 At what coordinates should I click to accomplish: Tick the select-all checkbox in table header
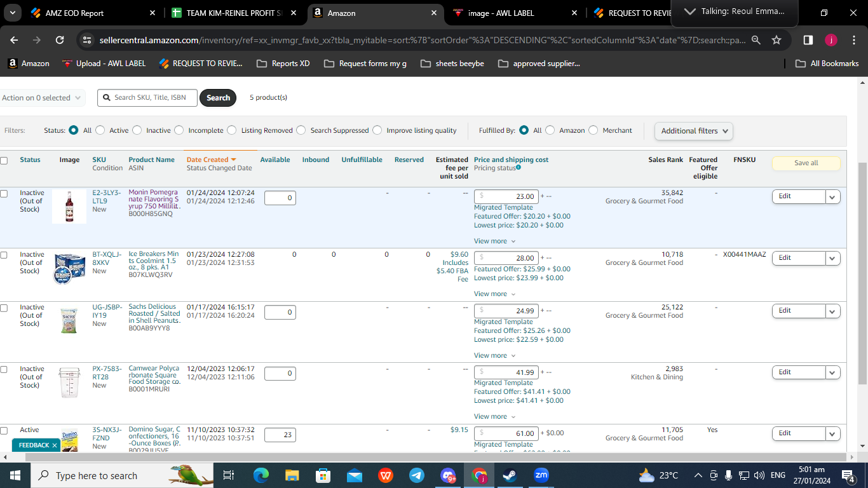click(4, 161)
